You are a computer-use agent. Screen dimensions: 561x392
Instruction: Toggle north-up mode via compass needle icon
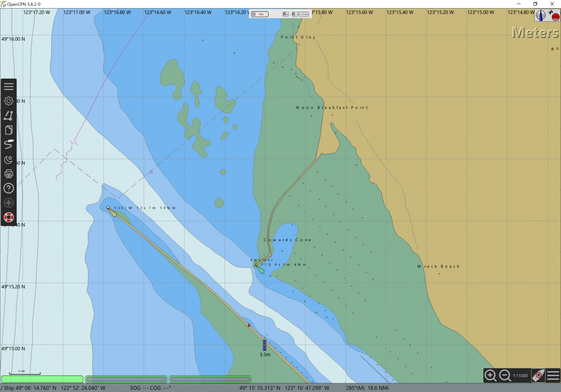(541, 15)
